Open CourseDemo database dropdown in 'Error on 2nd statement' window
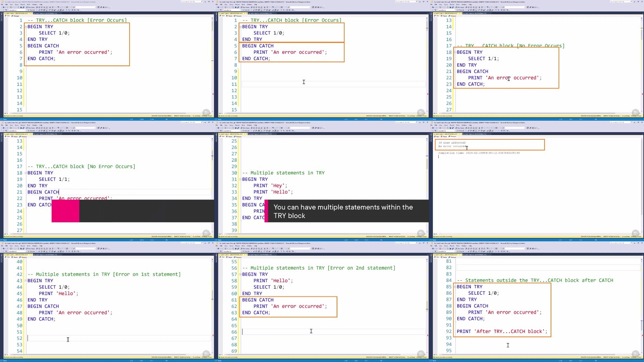Image resolution: width=644 pixels, height=362 pixels. click(232, 251)
